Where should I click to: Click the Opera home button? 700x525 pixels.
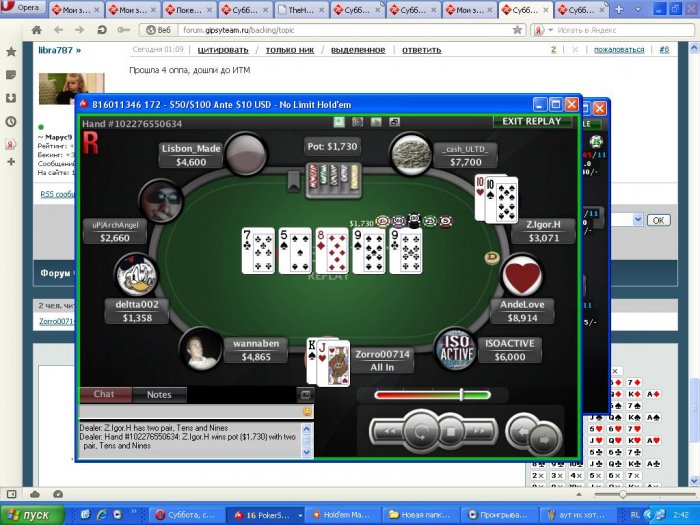(37, 30)
